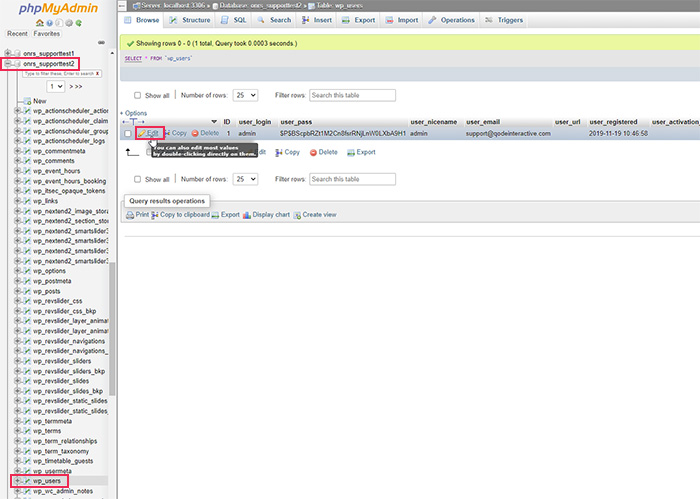Select wp_comments table in tree
This screenshot has height=499, width=700.
(54, 161)
